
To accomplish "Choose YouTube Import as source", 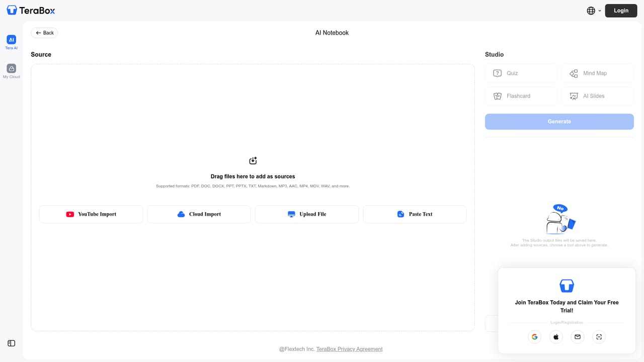I will 91,214.
